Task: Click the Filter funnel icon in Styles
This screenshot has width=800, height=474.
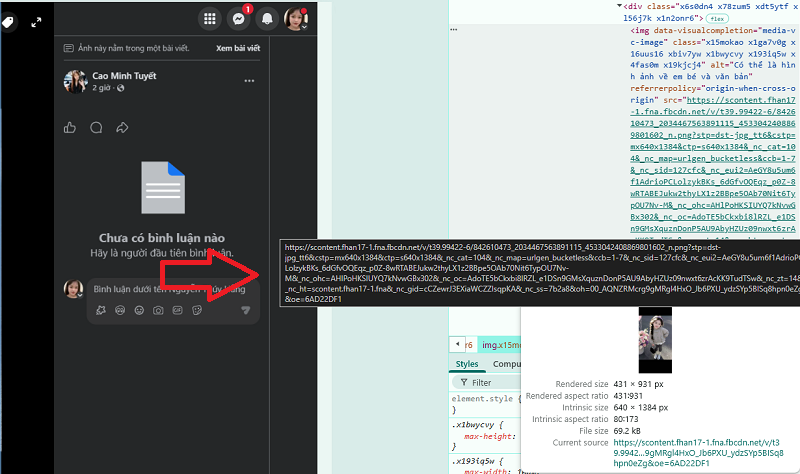Action: pyautogui.click(x=464, y=382)
